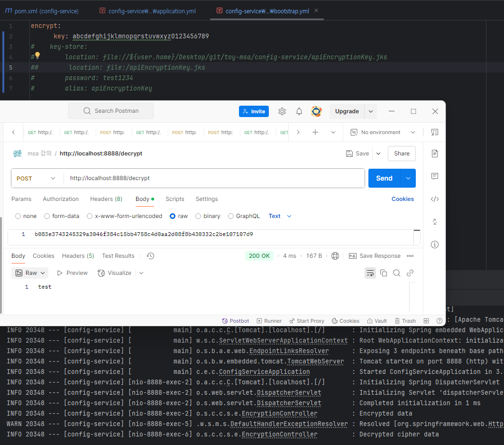Click Save Response button

click(375, 256)
